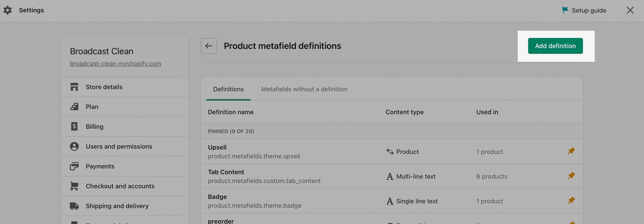
Task: Click the Billing receipt icon
Action: (74, 127)
